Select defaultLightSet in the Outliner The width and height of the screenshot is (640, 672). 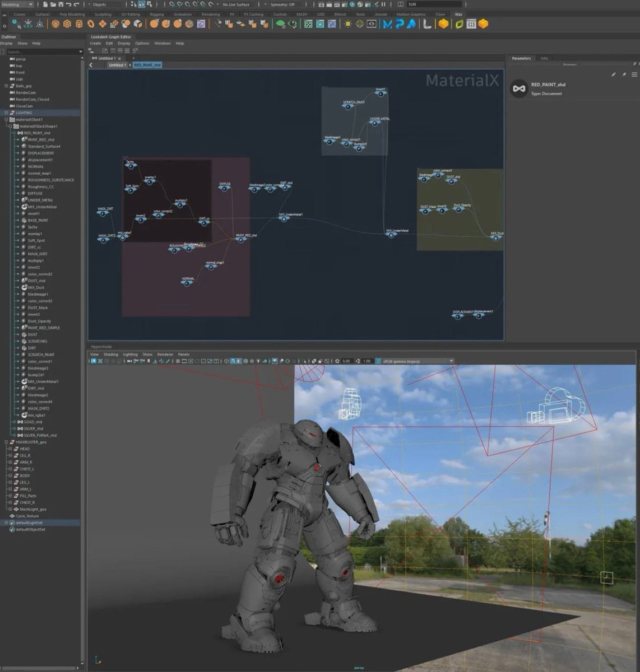click(x=30, y=522)
